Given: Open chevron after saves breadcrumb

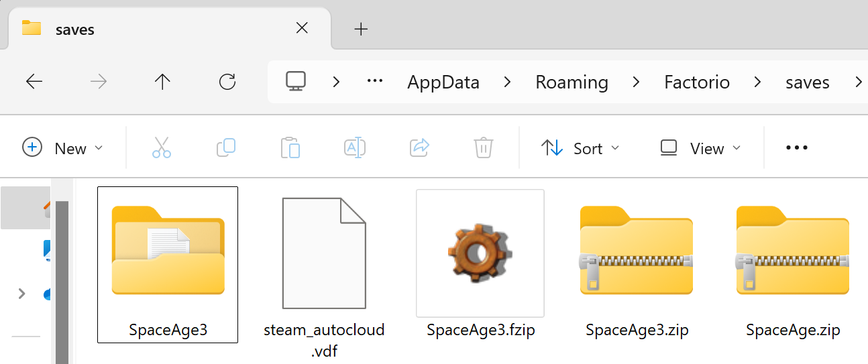Looking at the screenshot, I should (x=858, y=82).
